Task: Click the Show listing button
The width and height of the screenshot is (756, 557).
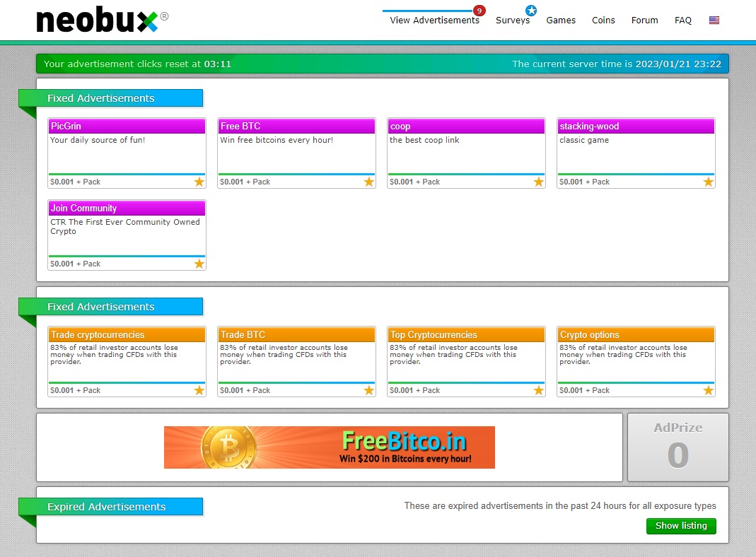Action: click(681, 526)
